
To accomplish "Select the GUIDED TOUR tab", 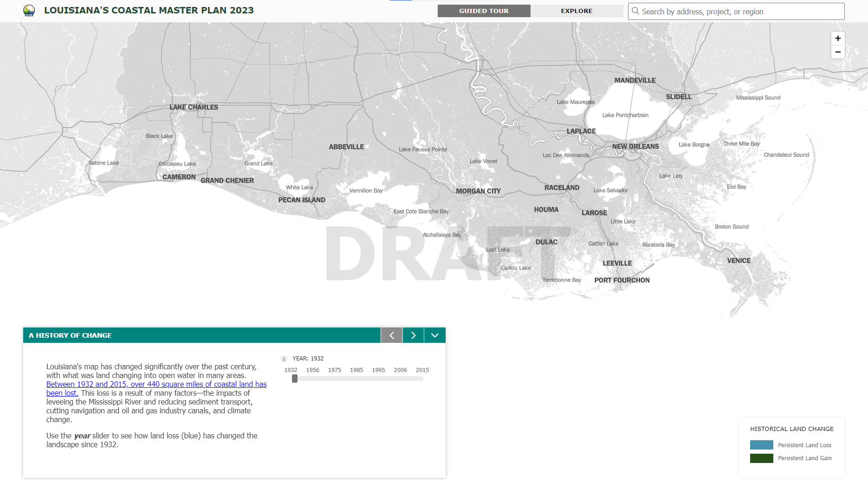I will 483,11.
